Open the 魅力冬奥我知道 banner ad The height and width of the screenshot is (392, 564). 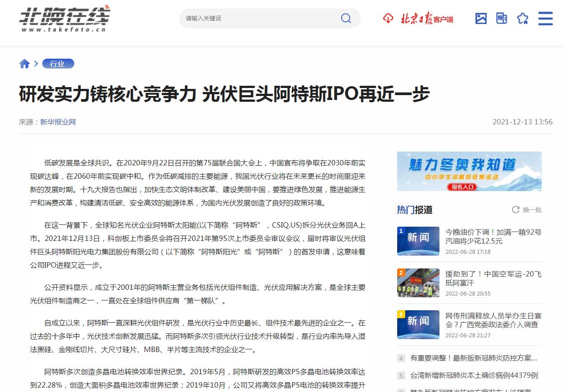click(x=469, y=171)
